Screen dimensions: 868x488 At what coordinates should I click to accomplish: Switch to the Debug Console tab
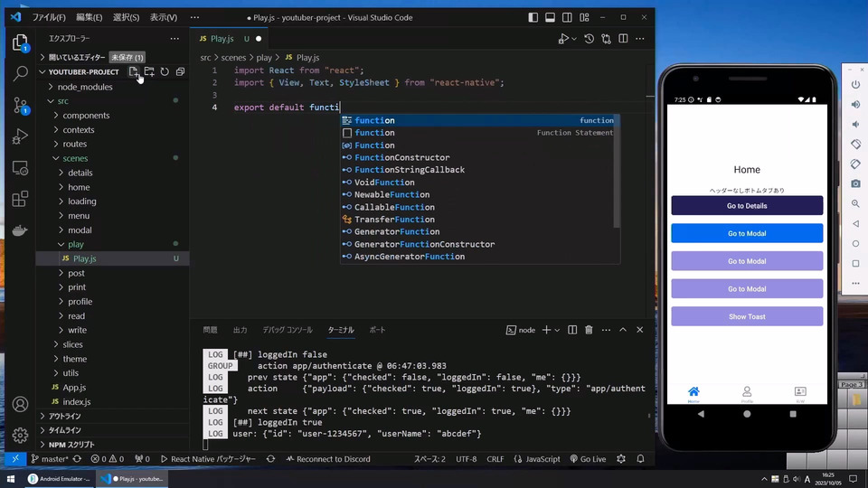pos(288,330)
